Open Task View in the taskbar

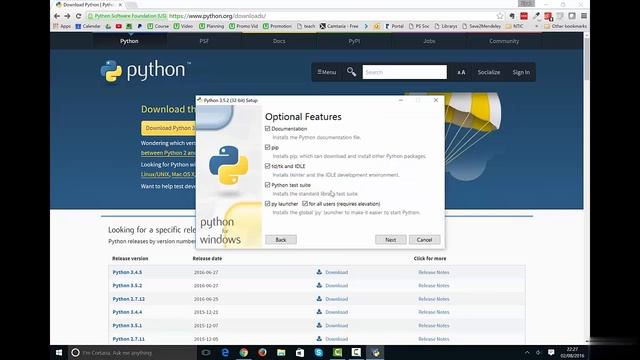click(x=206, y=353)
